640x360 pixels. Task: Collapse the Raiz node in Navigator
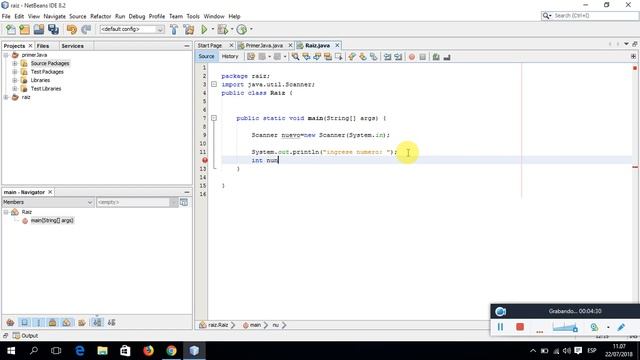click(x=6, y=212)
